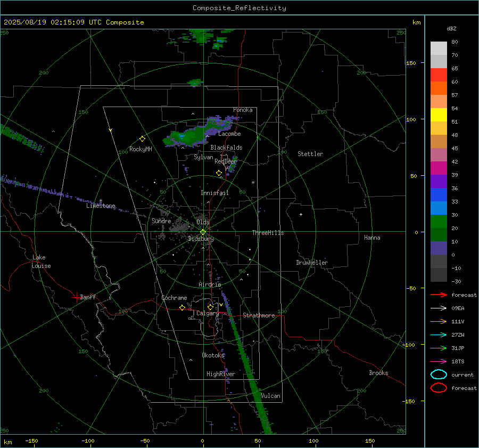Click the yellow radar-center diamond near Didsbury
This screenshot has height=448, width=479.
pos(203,232)
